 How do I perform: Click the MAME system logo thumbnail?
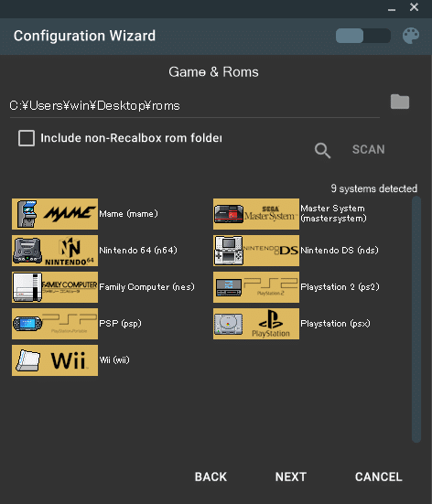[x=55, y=214]
